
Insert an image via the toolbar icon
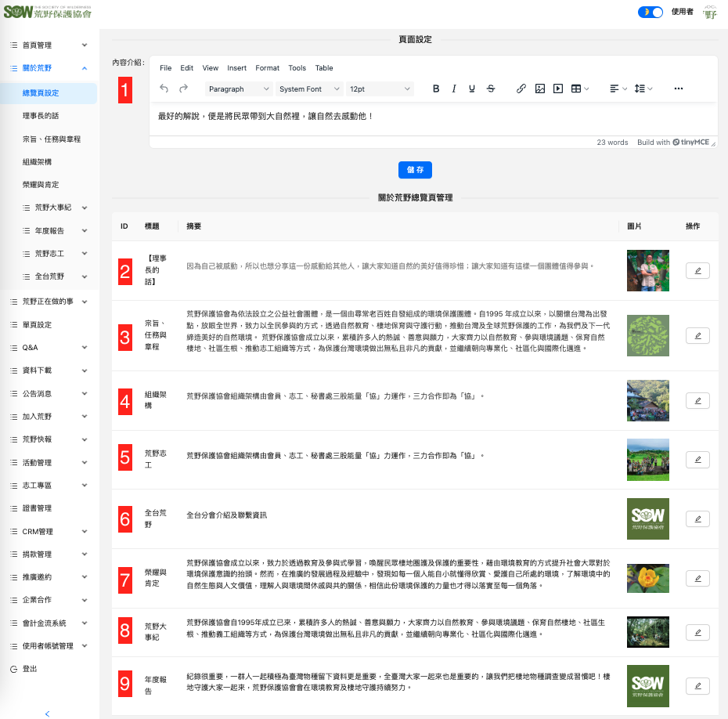[x=540, y=89]
